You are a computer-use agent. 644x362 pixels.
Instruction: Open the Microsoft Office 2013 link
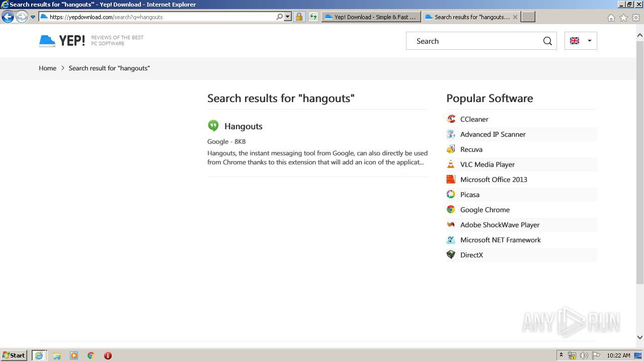click(x=494, y=179)
